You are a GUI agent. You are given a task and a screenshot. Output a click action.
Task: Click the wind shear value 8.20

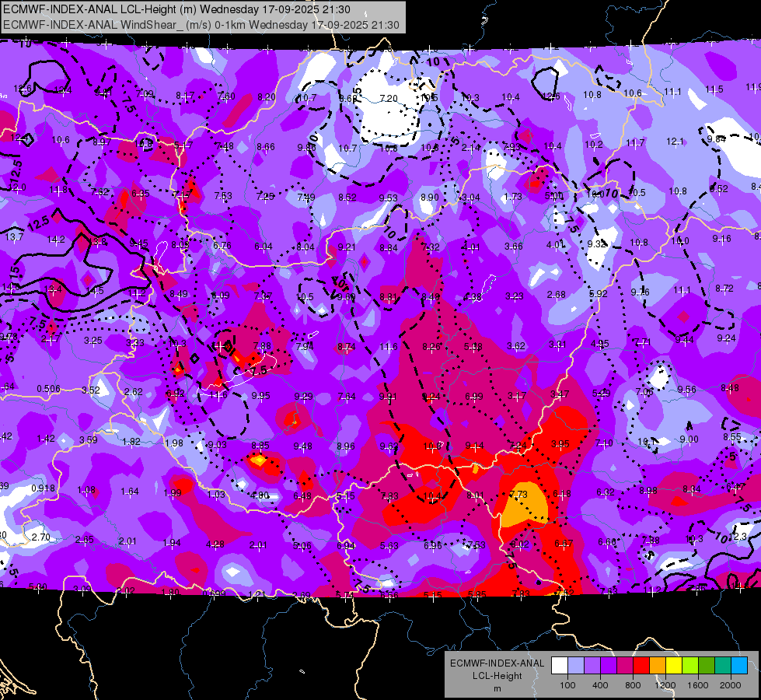(267, 96)
